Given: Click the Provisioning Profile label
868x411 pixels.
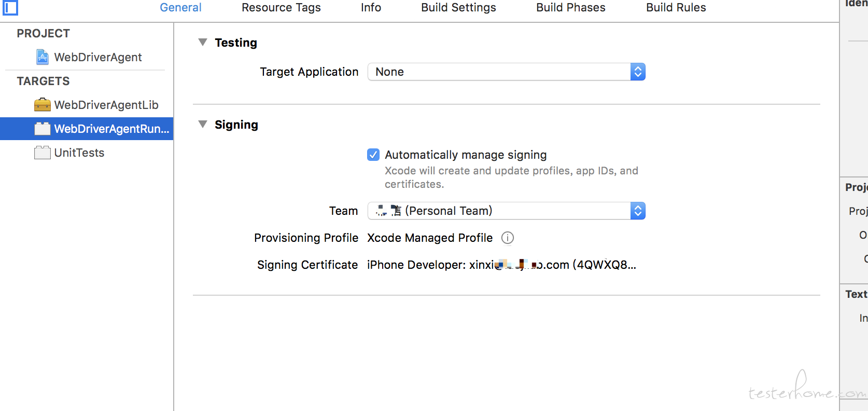Looking at the screenshot, I should click(x=306, y=238).
